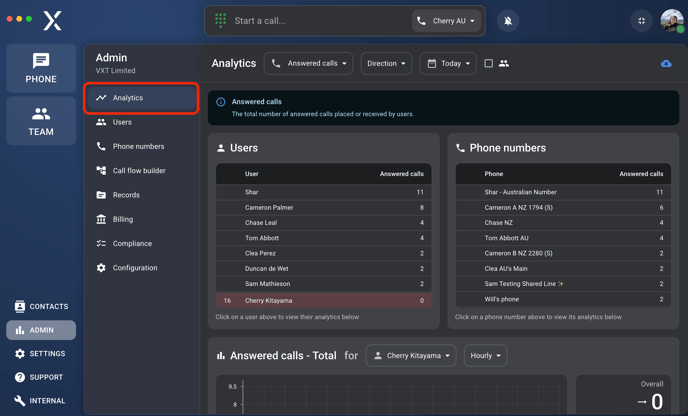Open Configuration in the Admin menu
Image resolution: width=688 pixels, height=416 pixels.
point(141,268)
